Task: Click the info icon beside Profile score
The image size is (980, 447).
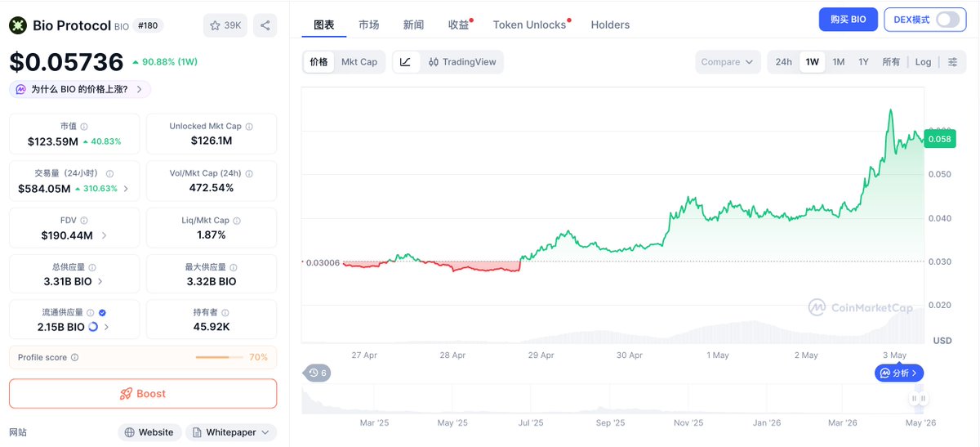Action: click(74, 358)
